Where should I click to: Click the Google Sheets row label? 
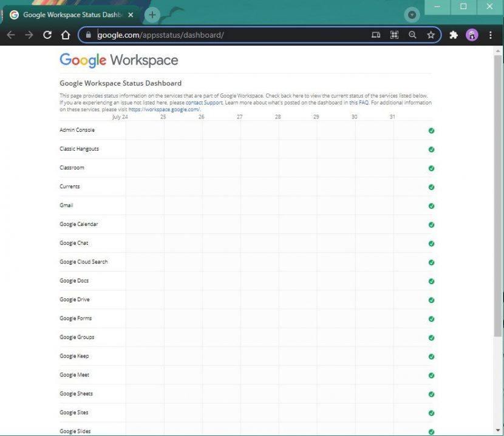76,393
